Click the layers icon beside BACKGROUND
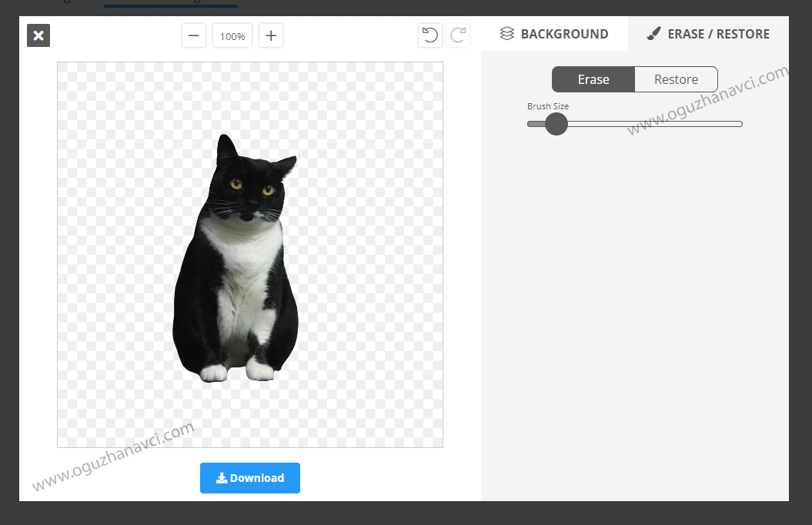This screenshot has height=525, width=812. [x=506, y=34]
